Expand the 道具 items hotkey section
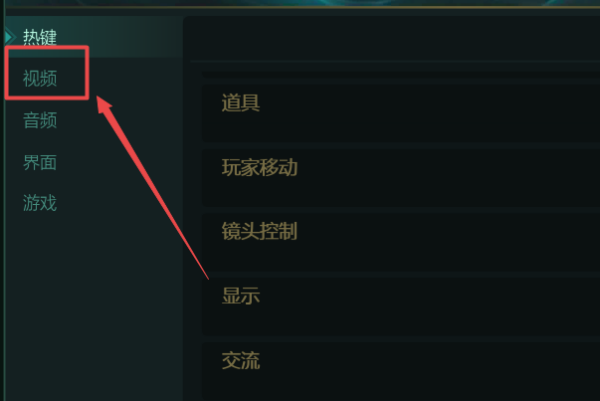This screenshot has width=600, height=401. [x=401, y=113]
